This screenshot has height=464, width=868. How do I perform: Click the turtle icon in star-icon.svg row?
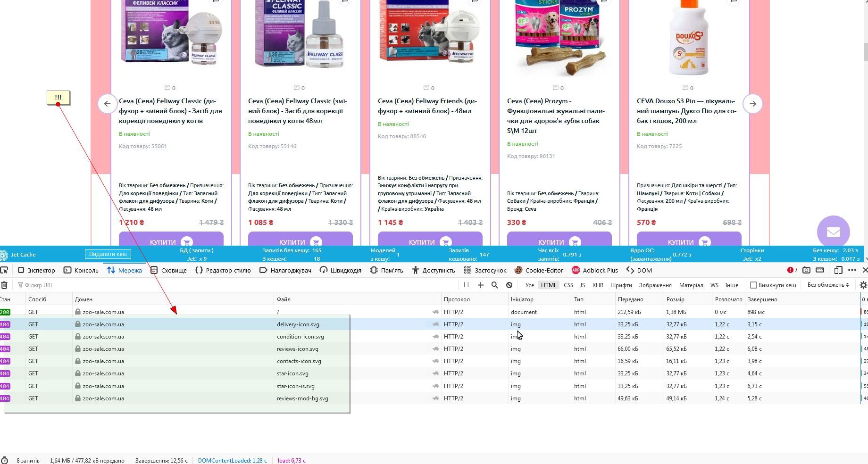coord(435,373)
